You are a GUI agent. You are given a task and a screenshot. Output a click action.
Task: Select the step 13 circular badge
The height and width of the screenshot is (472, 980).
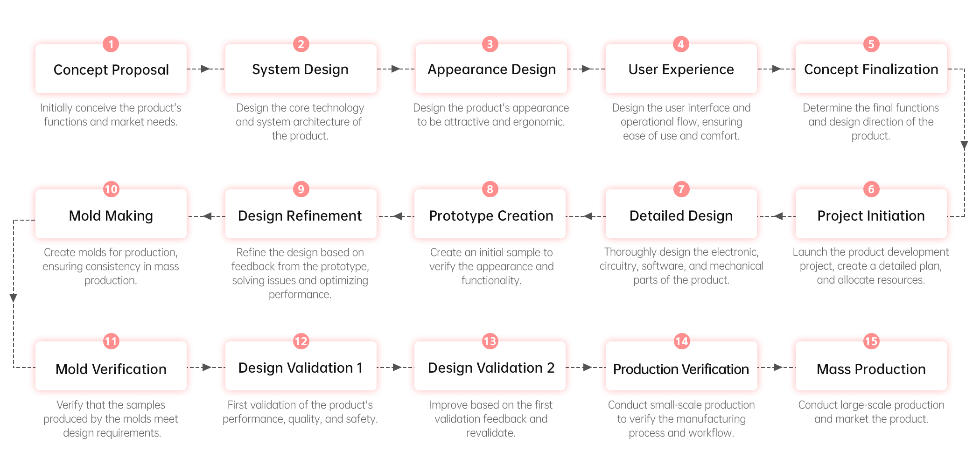[x=490, y=341]
